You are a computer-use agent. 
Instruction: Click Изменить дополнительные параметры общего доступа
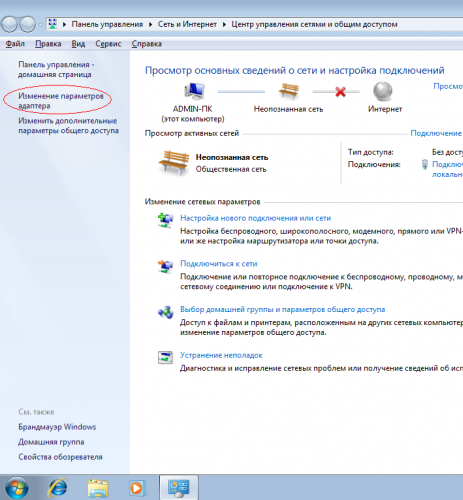[x=68, y=126]
